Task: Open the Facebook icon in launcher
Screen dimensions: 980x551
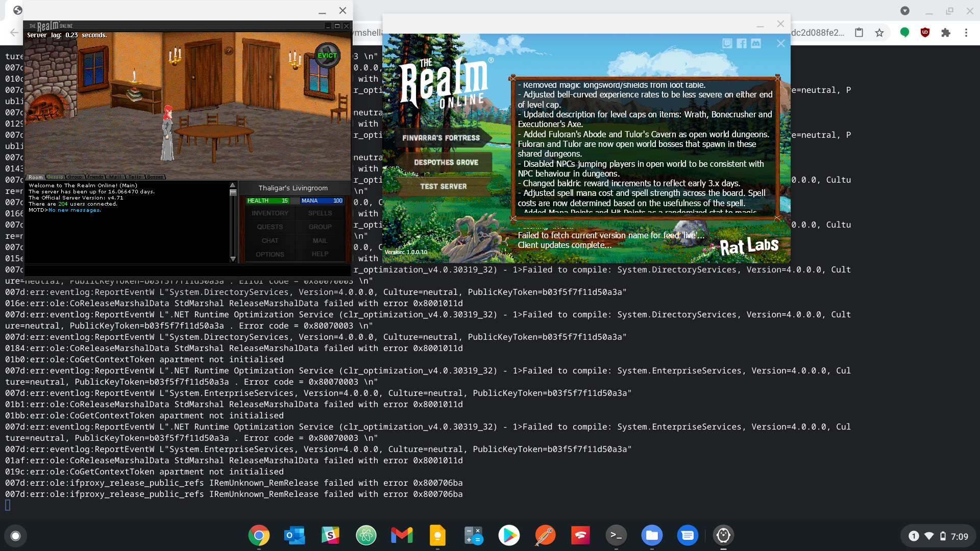Action: click(x=742, y=43)
